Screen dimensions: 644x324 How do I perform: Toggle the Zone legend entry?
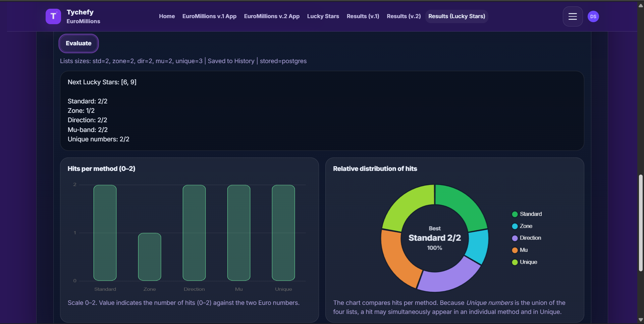[522, 226]
